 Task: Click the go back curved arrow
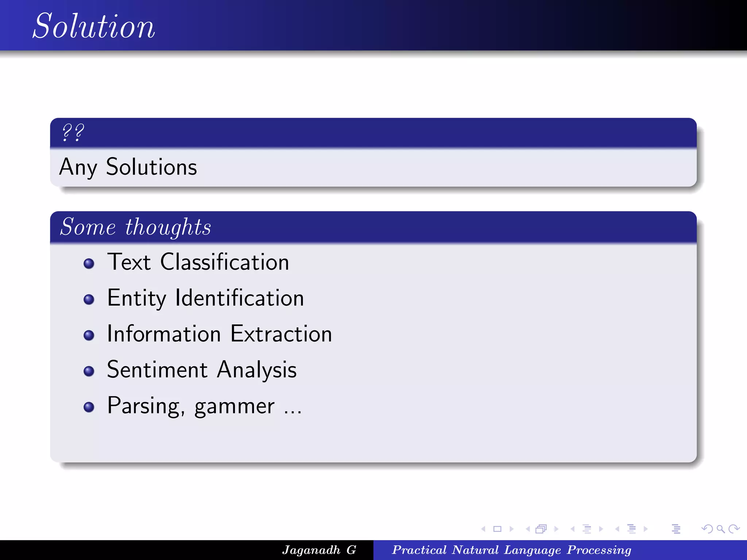pos(707,529)
